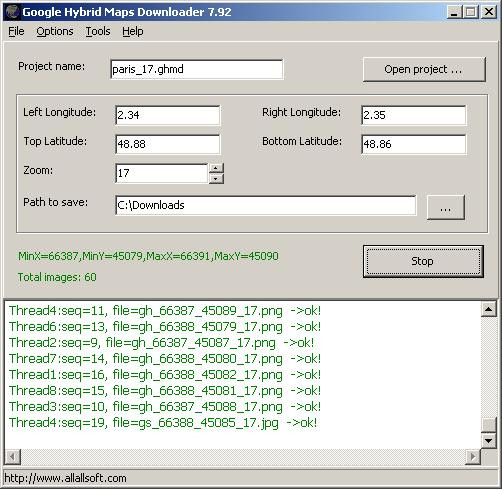The image size is (502, 489).
Task: Click the log's scroll left arrow
Action: pos(13,456)
